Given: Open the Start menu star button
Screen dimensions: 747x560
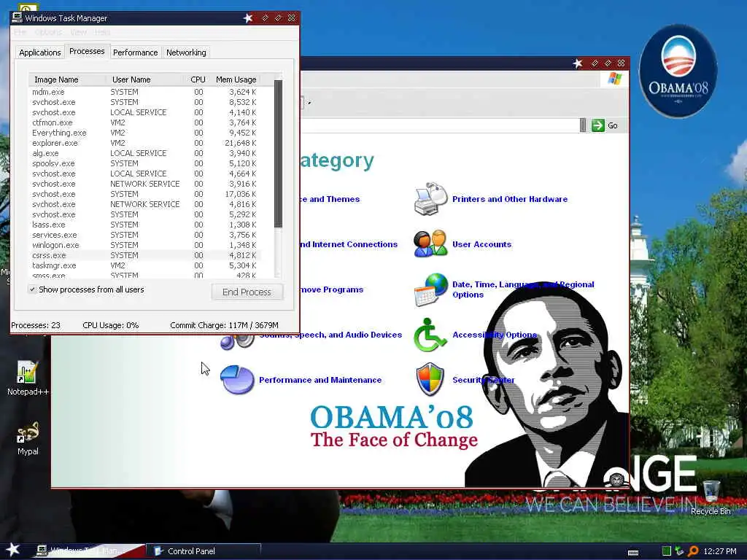Looking at the screenshot, I should coord(12,550).
